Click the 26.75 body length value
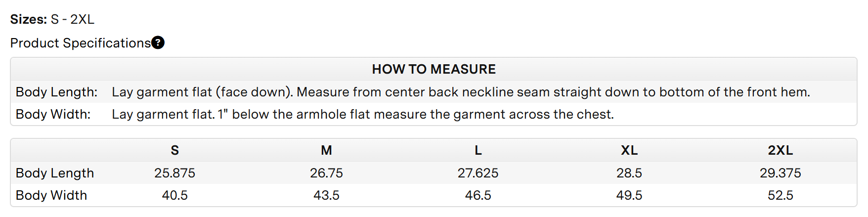Image resolution: width=868 pixels, height=217 pixels. pyautogui.click(x=326, y=173)
